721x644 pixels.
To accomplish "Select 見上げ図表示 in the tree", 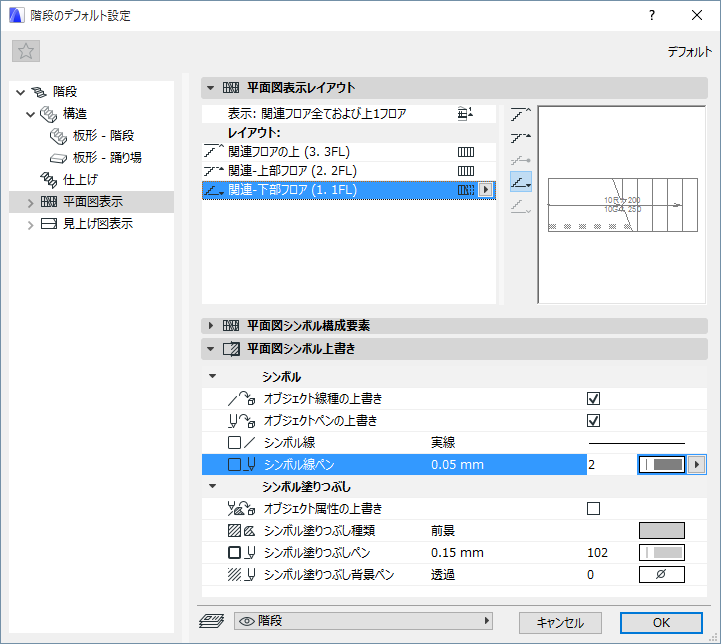I will tap(97, 224).
